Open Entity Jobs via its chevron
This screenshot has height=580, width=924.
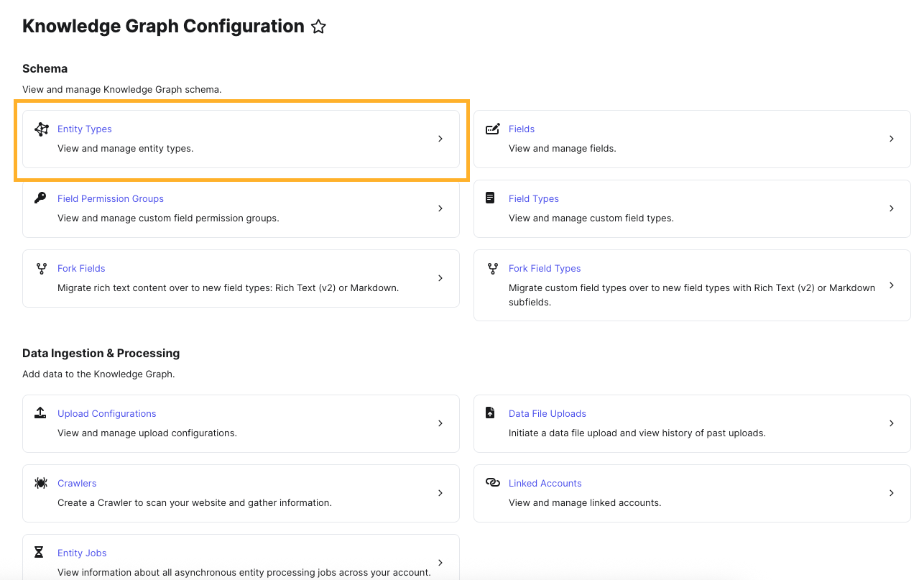pyautogui.click(x=440, y=563)
